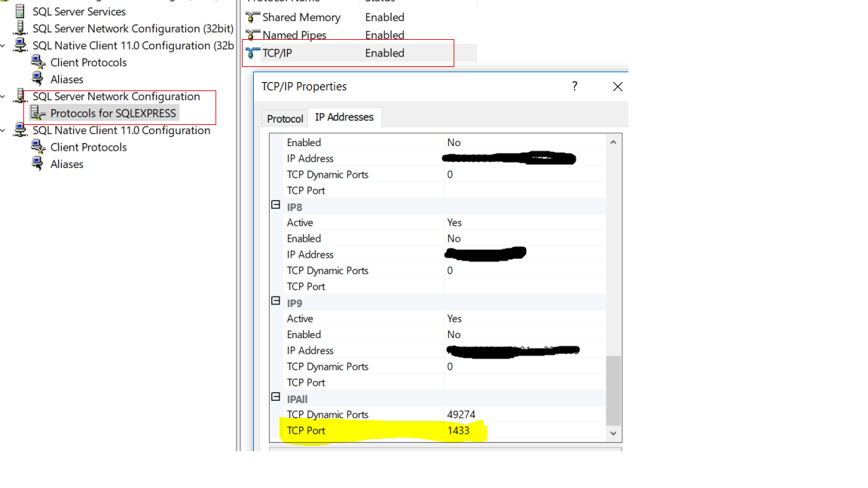This screenshot has height=488, width=868.
Task: Open the Protocols for SQLEXPRESS label
Action: [113, 113]
